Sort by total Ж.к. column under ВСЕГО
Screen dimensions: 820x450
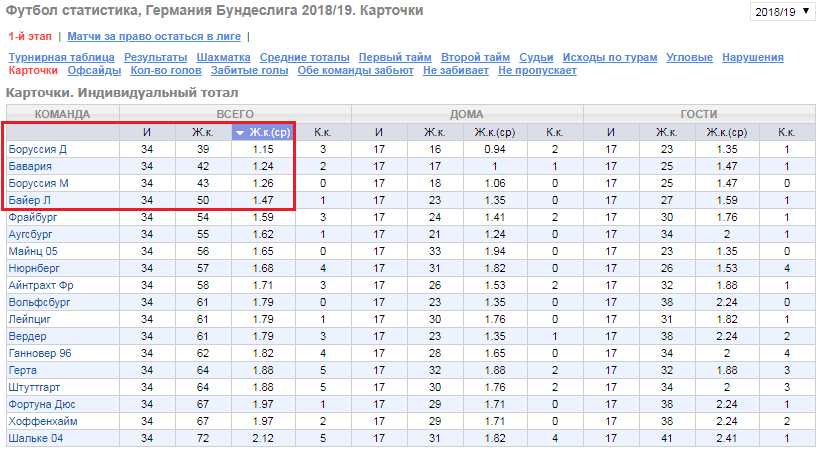pos(202,132)
